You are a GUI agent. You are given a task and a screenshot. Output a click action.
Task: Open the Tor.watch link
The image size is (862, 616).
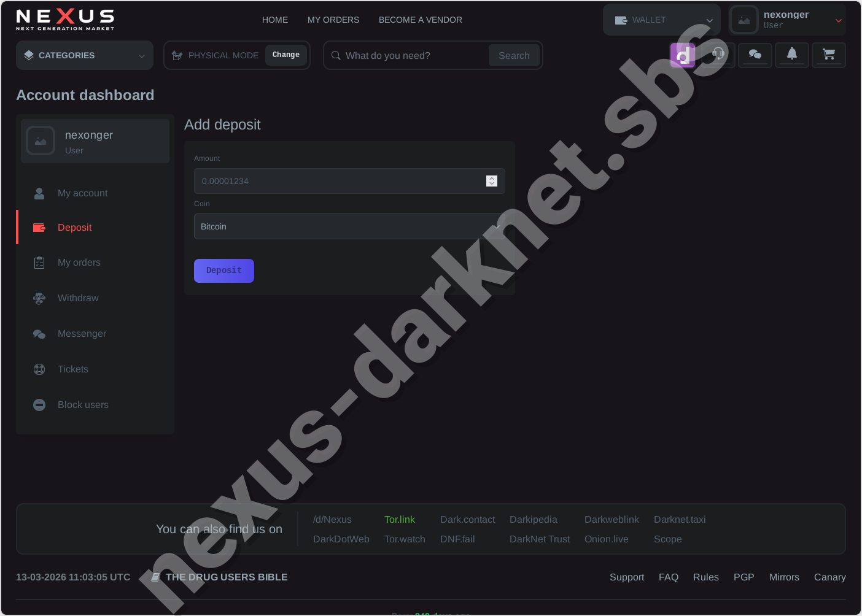[x=405, y=539]
